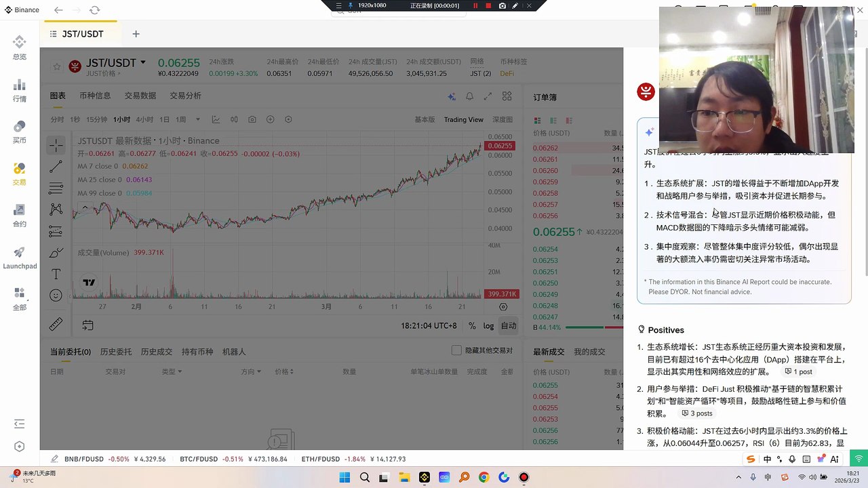Select the horizontal lines Fibonacci tool
The width and height of the screenshot is (868, 488).
click(56, 188)
